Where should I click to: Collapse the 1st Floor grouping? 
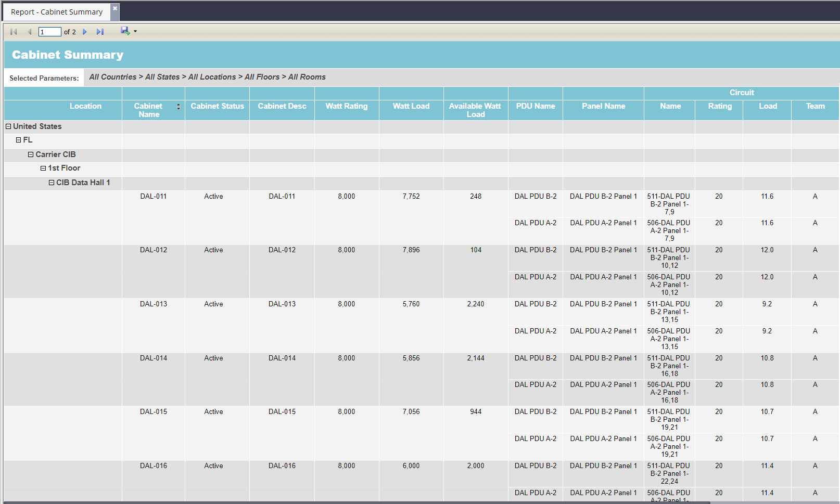43,168
